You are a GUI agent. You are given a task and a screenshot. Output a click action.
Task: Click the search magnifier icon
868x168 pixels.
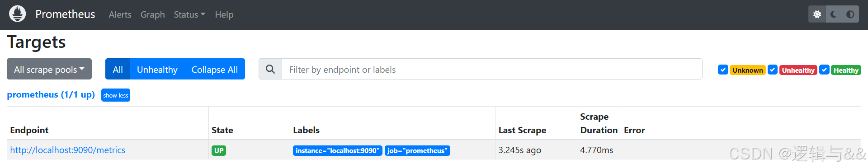270,69
